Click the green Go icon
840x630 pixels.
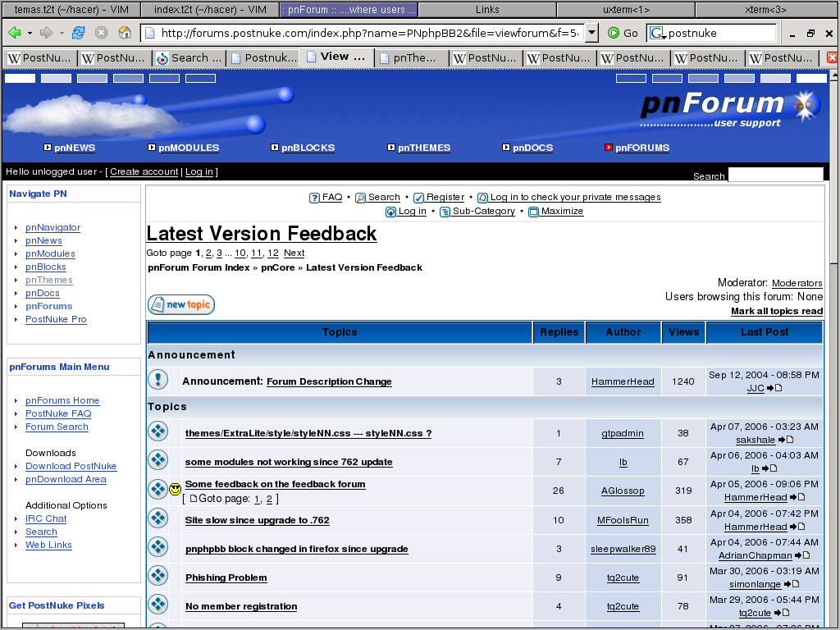pyautogui.click(x=614, y=33)
